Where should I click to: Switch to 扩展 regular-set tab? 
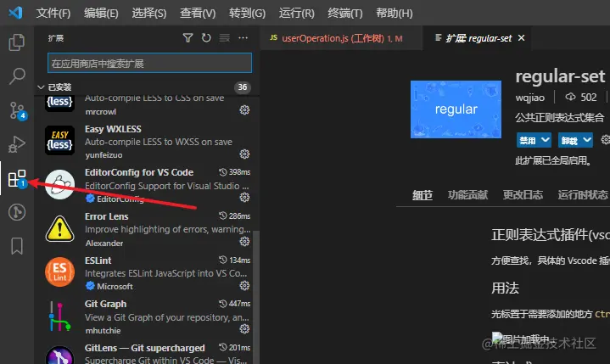pos(478,38)
